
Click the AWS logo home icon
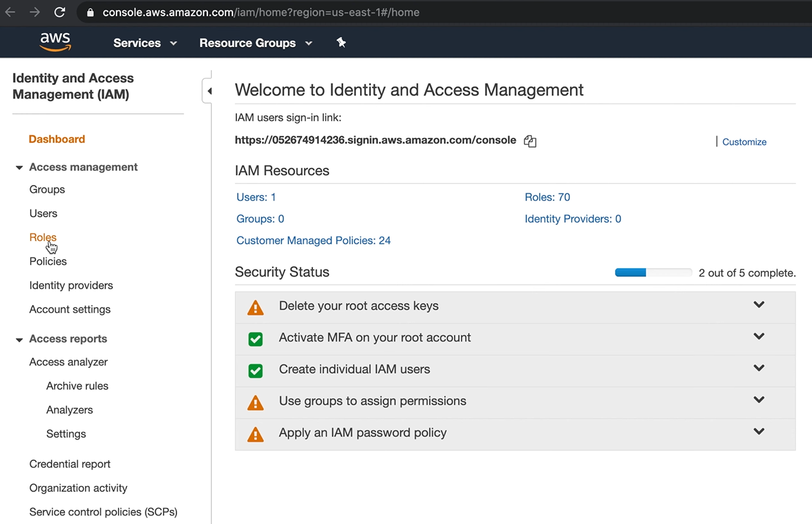coord(55,42)
